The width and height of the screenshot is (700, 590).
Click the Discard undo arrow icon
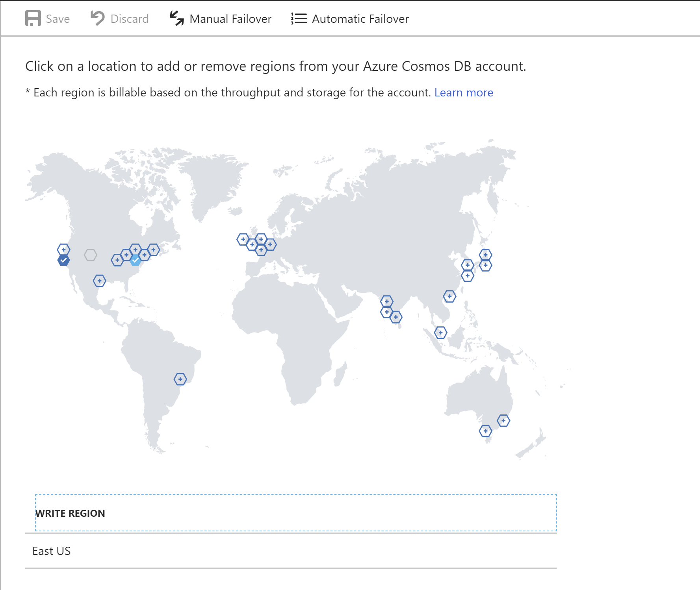(x=97, y=18)
